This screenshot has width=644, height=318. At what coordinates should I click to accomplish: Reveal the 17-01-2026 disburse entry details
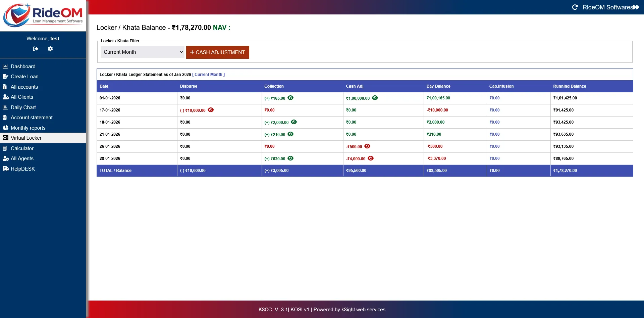[x=211, y=110]
